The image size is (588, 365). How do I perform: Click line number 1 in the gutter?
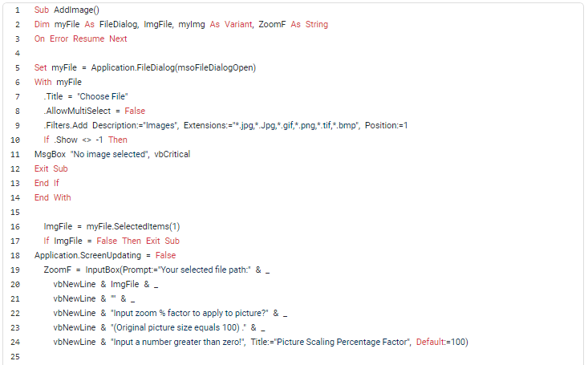pyautogui.click(x=17, y=10)
